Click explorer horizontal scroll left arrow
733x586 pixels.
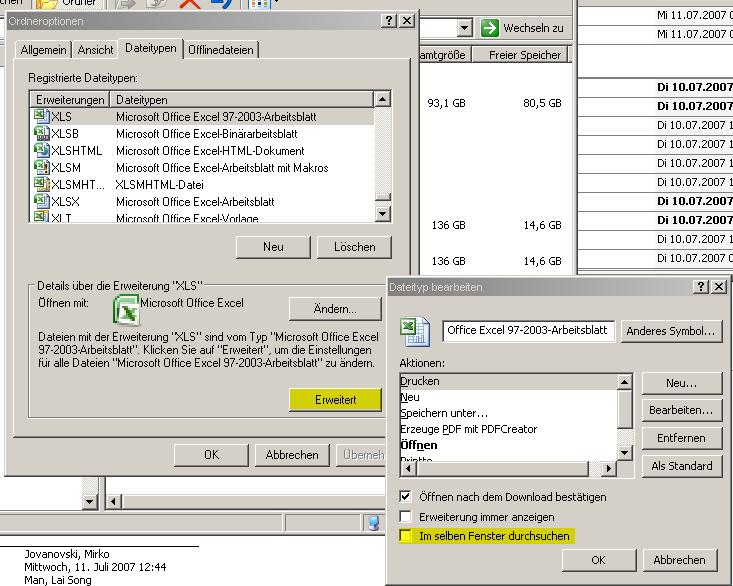pyautogui.click(x=113, y=502)
